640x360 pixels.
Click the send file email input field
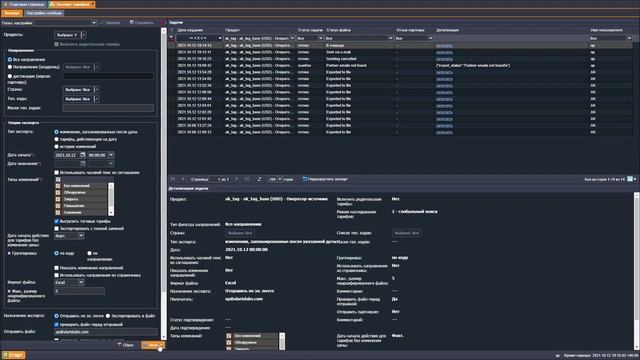pos(106,332)
